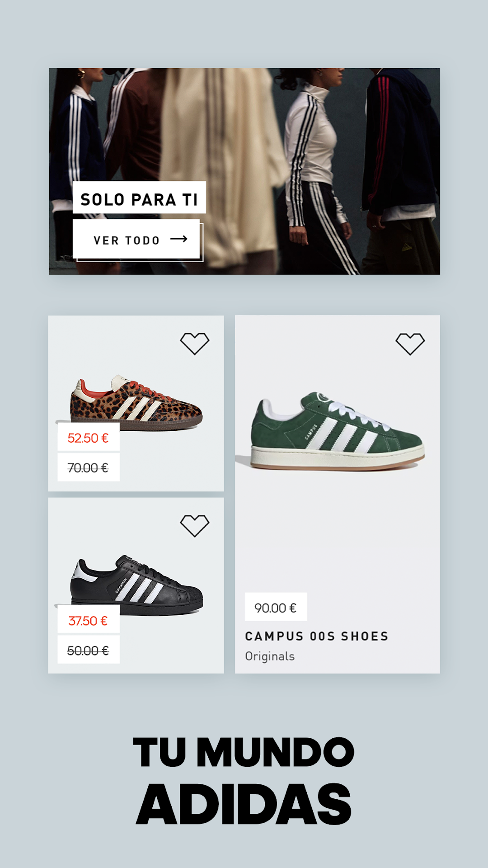Tap the TU MUNDO headline text
The image size is (488, 868).
244,752
